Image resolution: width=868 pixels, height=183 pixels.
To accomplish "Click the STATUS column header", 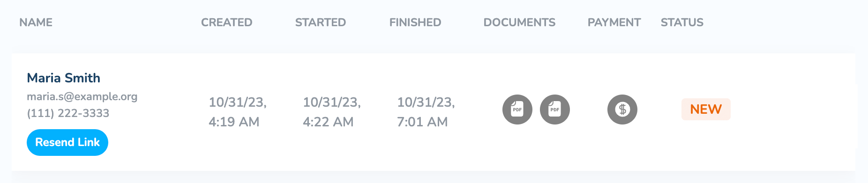I will [x=682, y=22].
